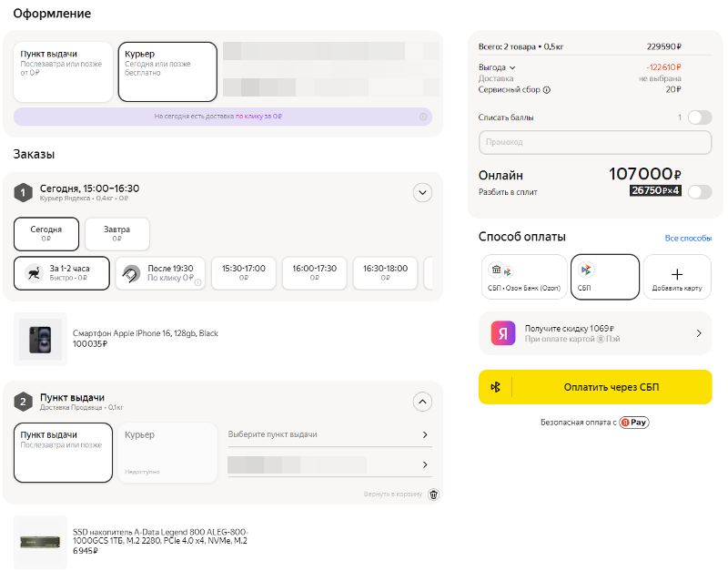The height and width of the screenshot is (571, 728).
Task: Click the service fee info icon
Action: pyautogui.click(x=547, y=90)
